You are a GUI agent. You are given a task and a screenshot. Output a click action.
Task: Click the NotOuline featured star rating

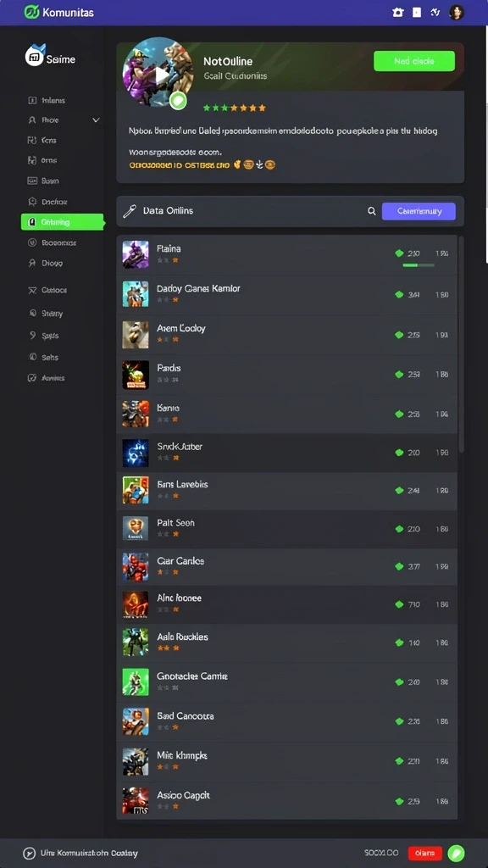235,108
